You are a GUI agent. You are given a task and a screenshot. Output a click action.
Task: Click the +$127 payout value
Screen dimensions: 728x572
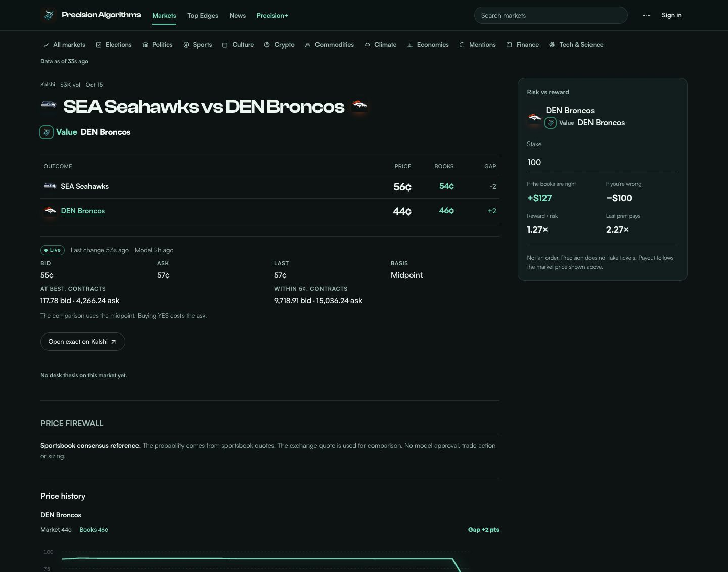(x=539, y=198)
